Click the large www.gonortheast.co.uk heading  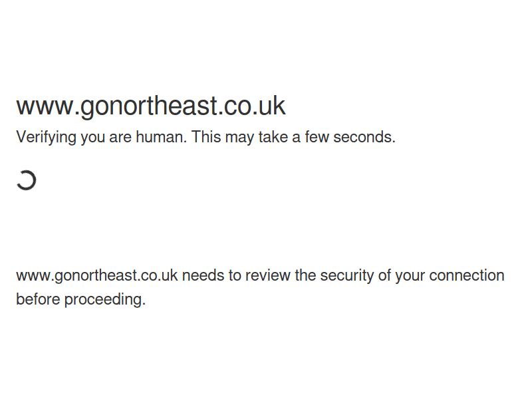coord(150,106)
